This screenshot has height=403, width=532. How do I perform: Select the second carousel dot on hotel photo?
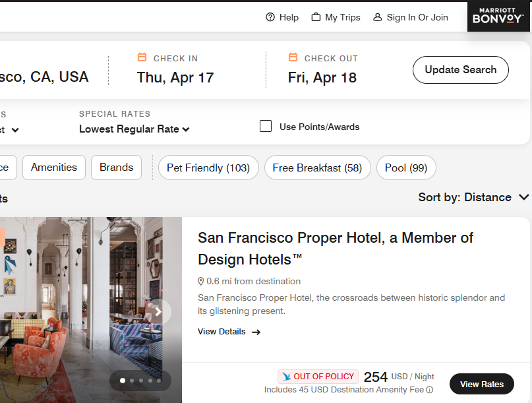[132, 381]
